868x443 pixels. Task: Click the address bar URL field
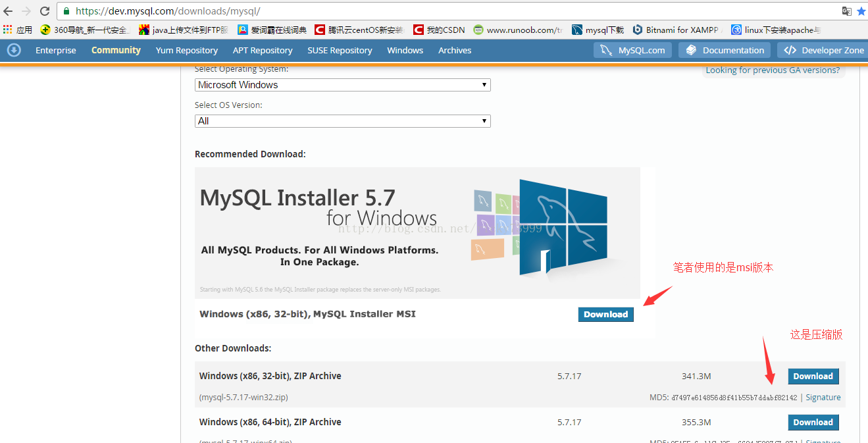447,11
